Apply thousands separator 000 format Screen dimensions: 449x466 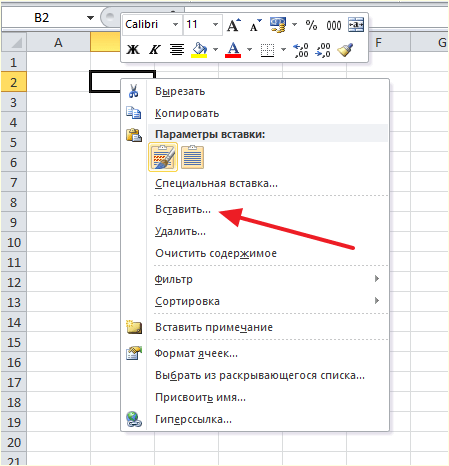tap(334, 25)
